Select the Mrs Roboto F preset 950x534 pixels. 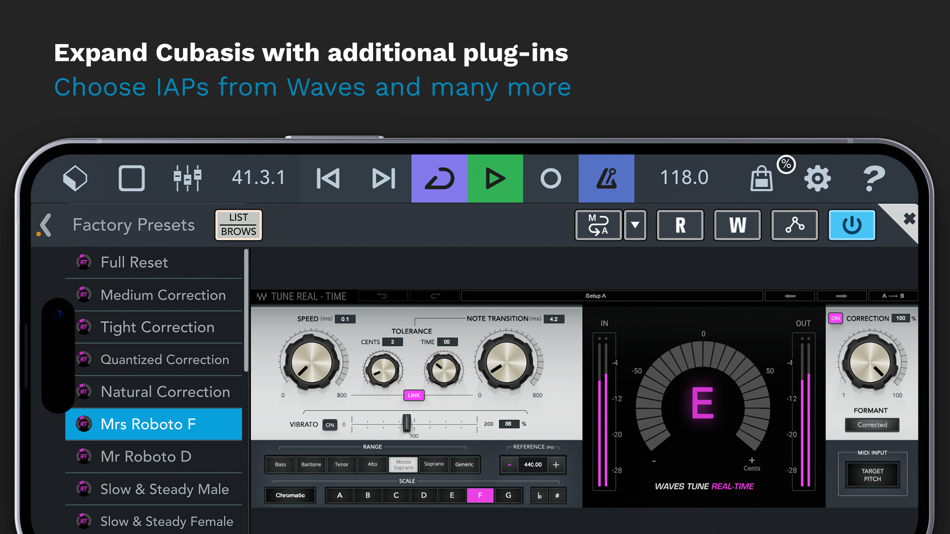point(153,424)
